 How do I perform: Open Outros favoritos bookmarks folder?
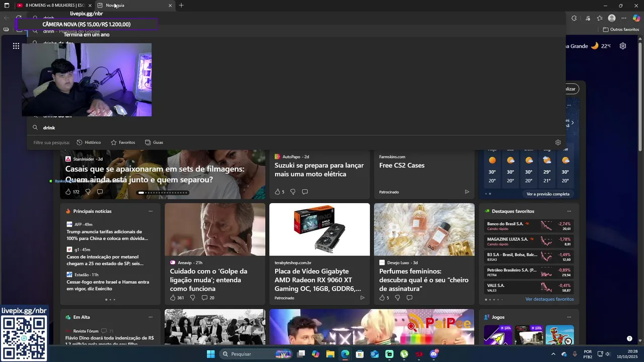point(621,30)
